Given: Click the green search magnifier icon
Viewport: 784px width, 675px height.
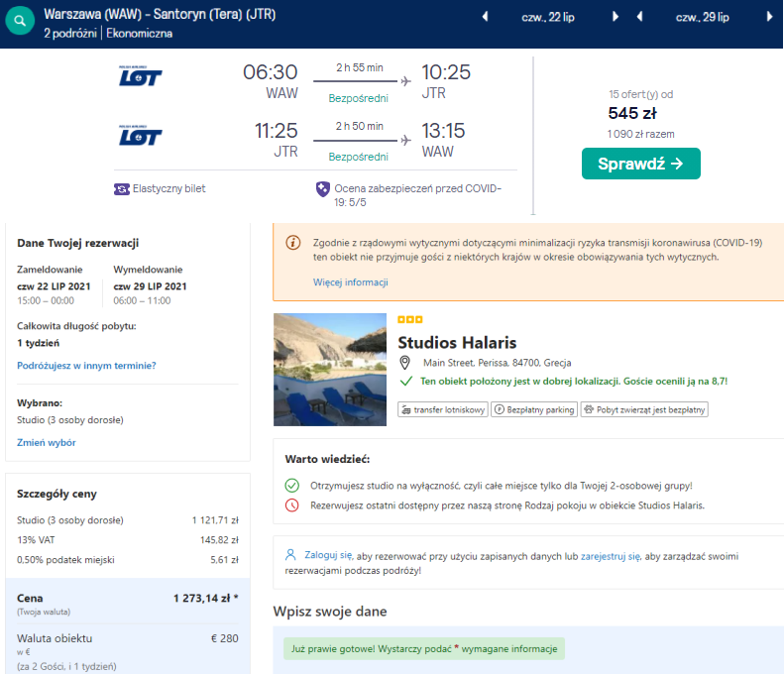Looking at the screenshot, I should pyautogui.click(x=20, y=21).
